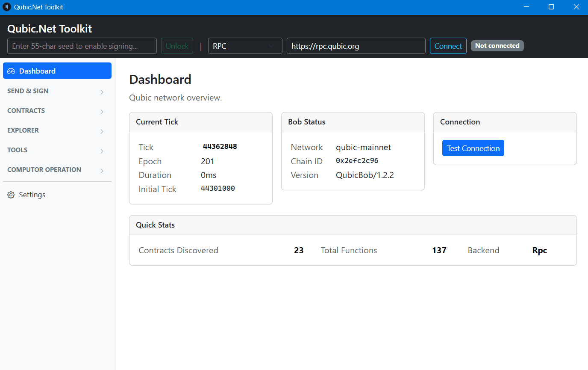Expand EXPLORER with its chevron icon

[x=102, y=131]
